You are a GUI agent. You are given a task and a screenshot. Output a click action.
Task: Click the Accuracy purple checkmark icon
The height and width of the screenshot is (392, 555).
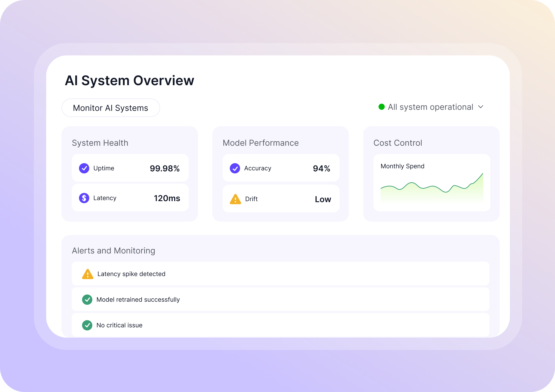pyautogui.click(x=235, y=168)
